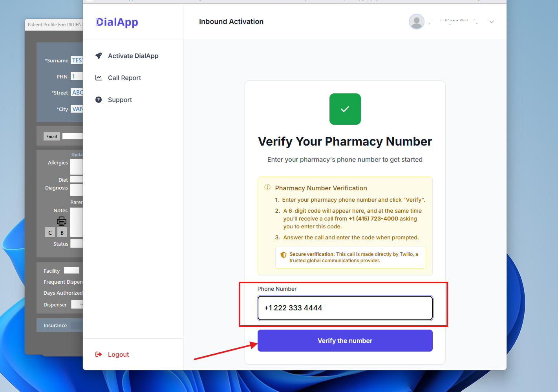Click the question mark Support icon
Image resolution: width=558 pixels, height=392 pixels.
[99, 100]
